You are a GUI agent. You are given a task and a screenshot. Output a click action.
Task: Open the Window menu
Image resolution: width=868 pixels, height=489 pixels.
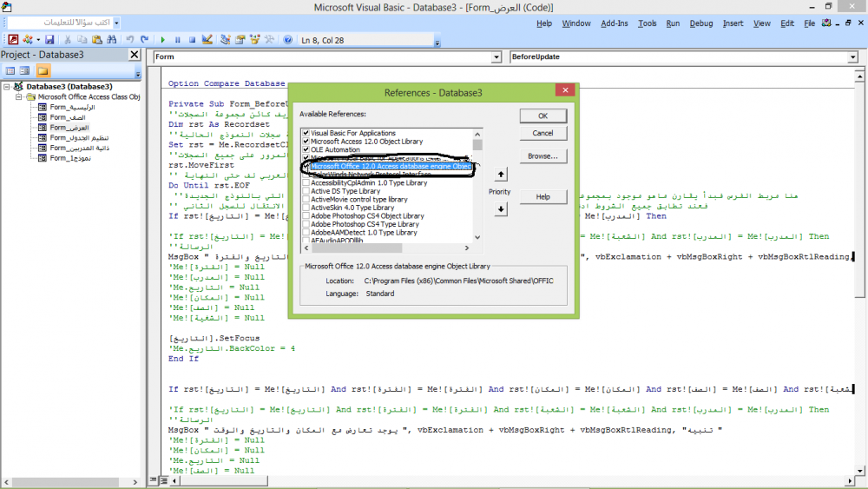pos(576,23)
